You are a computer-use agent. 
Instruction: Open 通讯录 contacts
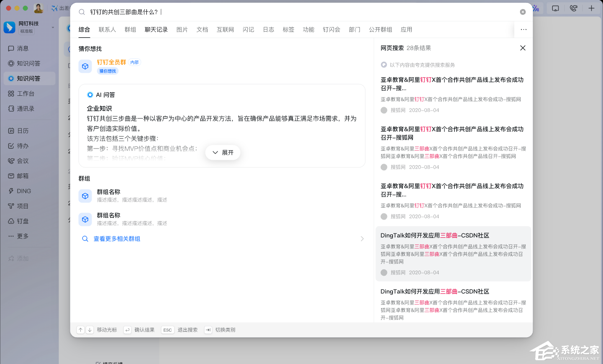tap(26, 108)
